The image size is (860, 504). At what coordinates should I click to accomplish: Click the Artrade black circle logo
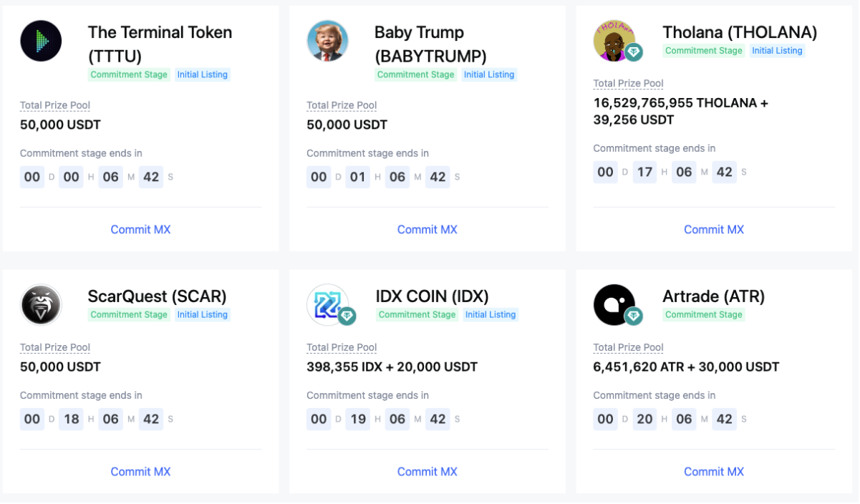613,304
